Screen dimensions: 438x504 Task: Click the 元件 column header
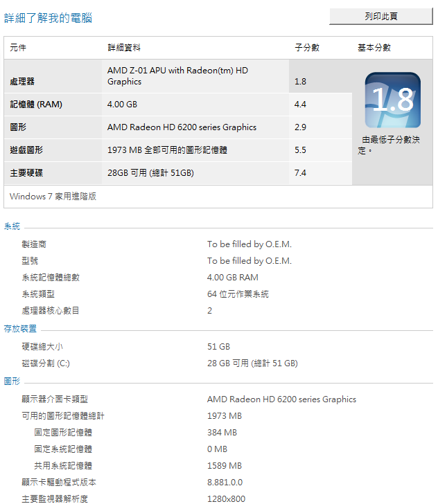point(18,48)
